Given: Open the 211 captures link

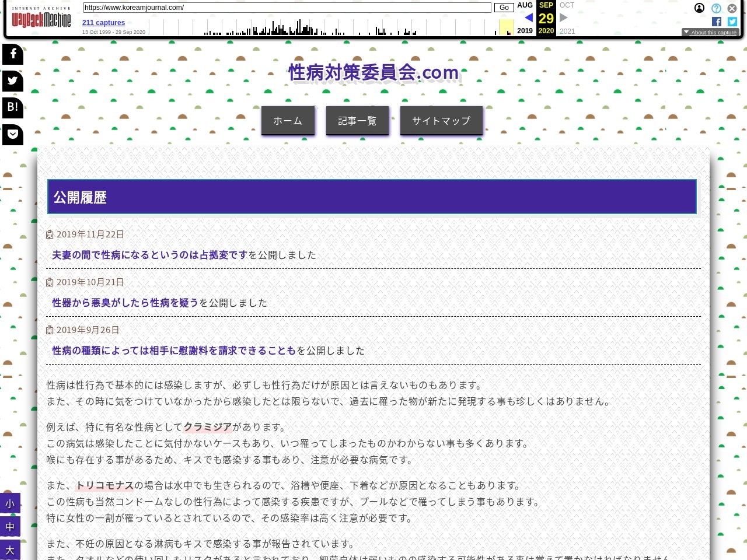Looking at the screenshot, I should [103, 23].
